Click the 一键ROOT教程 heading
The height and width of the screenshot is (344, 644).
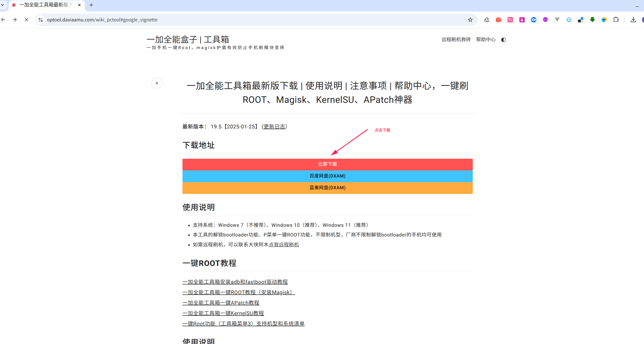click(x=209, y=263)
